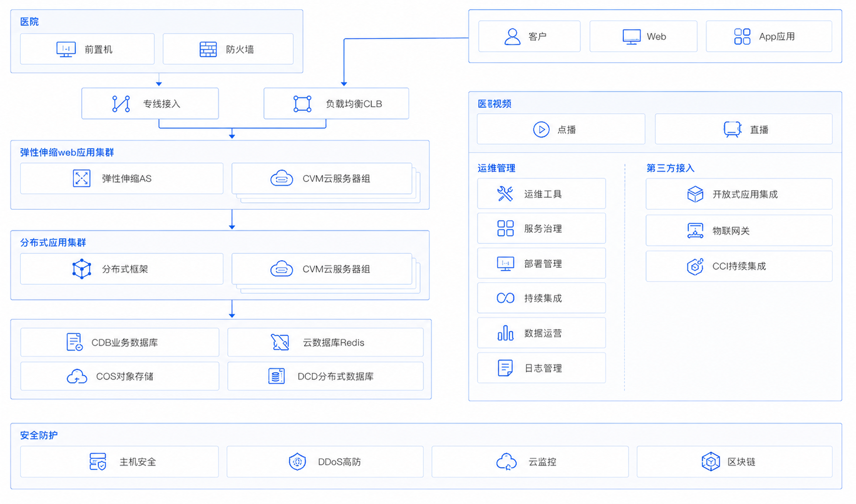Click the 分布式框架 label text
Screen dimensions: 856x504
pos(125,269)
